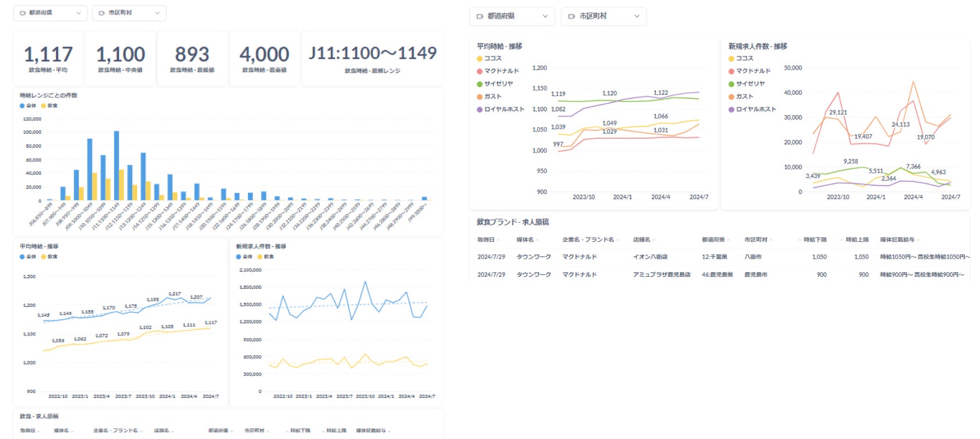Click sort arrow beside 取得日 in 飲食ブランド table
Image resolution: width=980 pixels, height=439 pixels.
pyautogui.click(x=498, y=240)
